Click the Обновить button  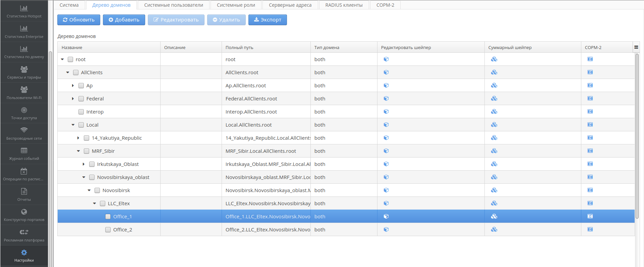pos(79,20)
